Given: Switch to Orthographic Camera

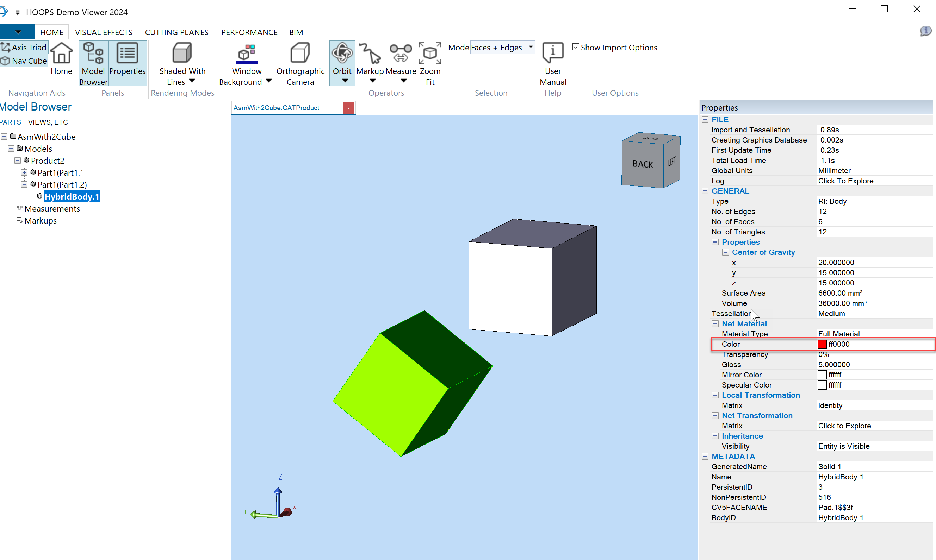Looking at the screenshot, I should coord(300,54).
